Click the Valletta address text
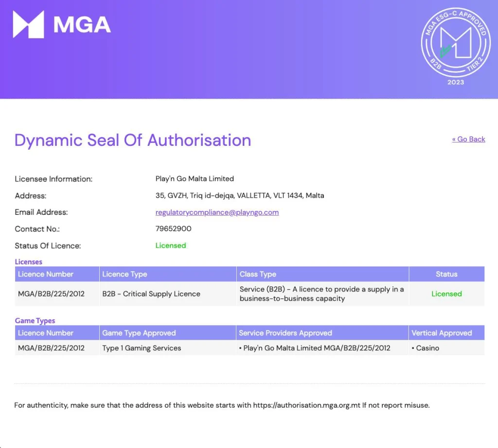 (x=240, y=196)
